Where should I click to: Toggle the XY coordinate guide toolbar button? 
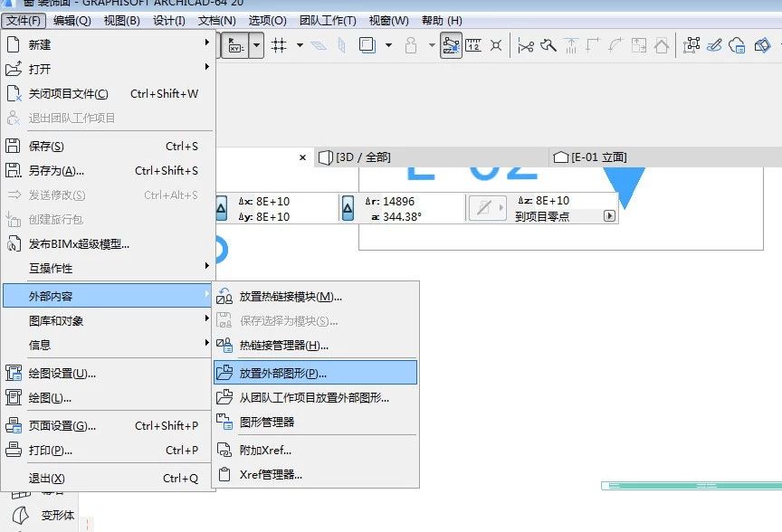tap(235, 46)
